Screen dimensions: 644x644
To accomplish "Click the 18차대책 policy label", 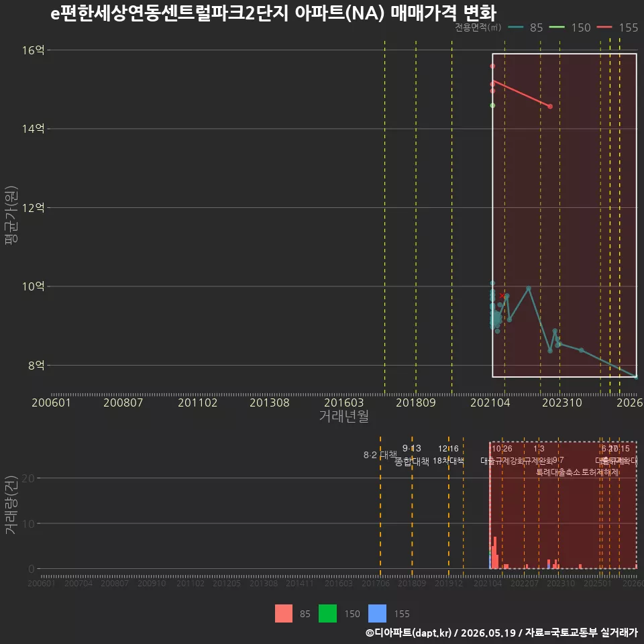I will [x=448, y=460].
